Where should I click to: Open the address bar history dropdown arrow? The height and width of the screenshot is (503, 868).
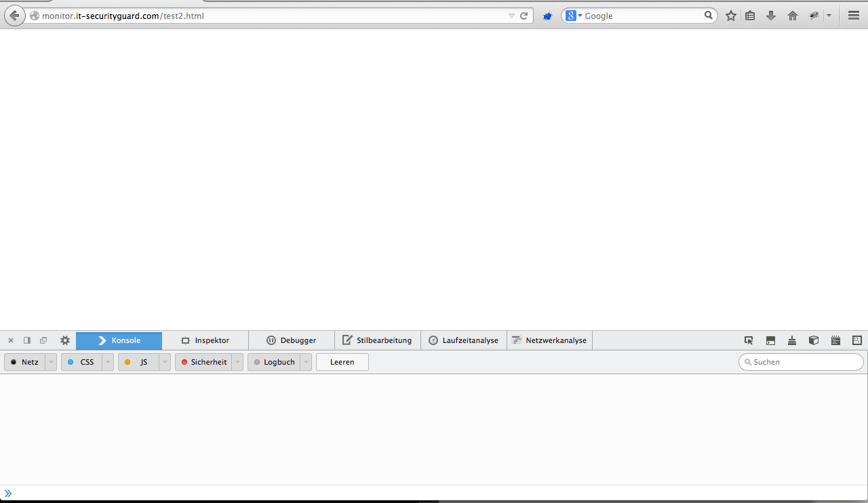tap(511, 16)
